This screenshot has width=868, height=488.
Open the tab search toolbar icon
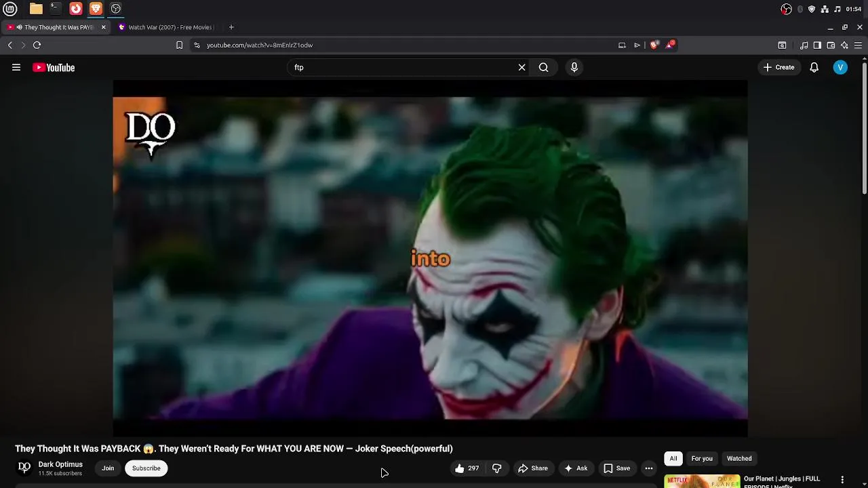pos(782,45)
